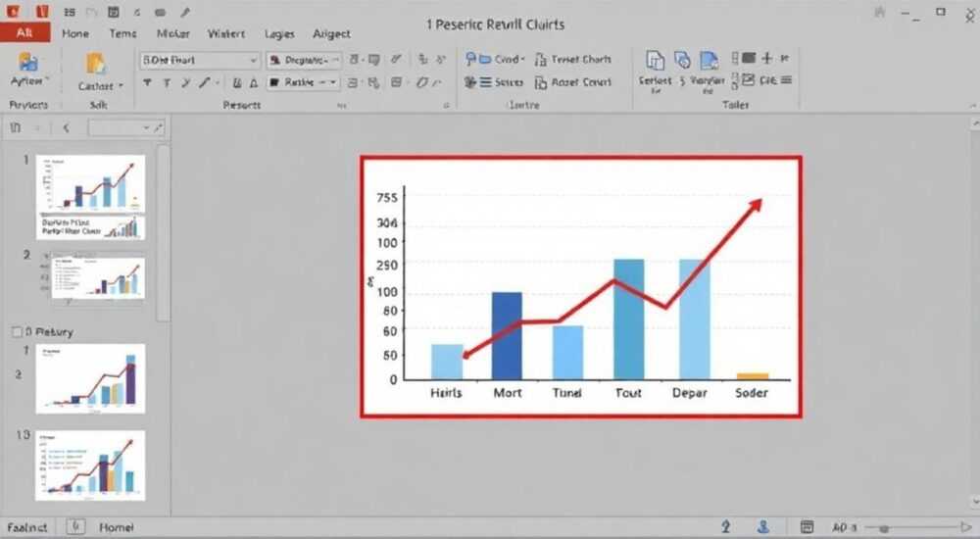Click the view icon left of AD 3
The width and height of the screenshot is (980, 539).
coord(807,527)
